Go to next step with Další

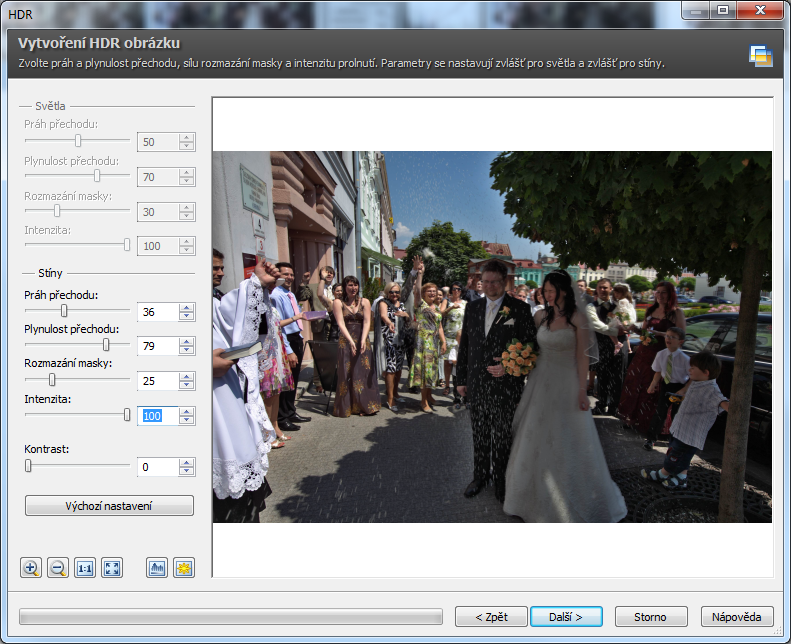click(568, 616)
